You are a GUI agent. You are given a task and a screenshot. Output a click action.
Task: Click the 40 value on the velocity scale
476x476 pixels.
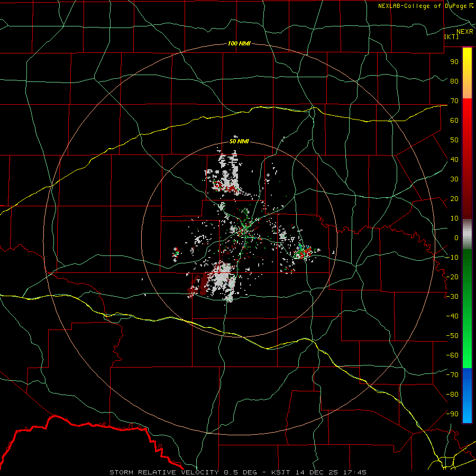[454, 159]
